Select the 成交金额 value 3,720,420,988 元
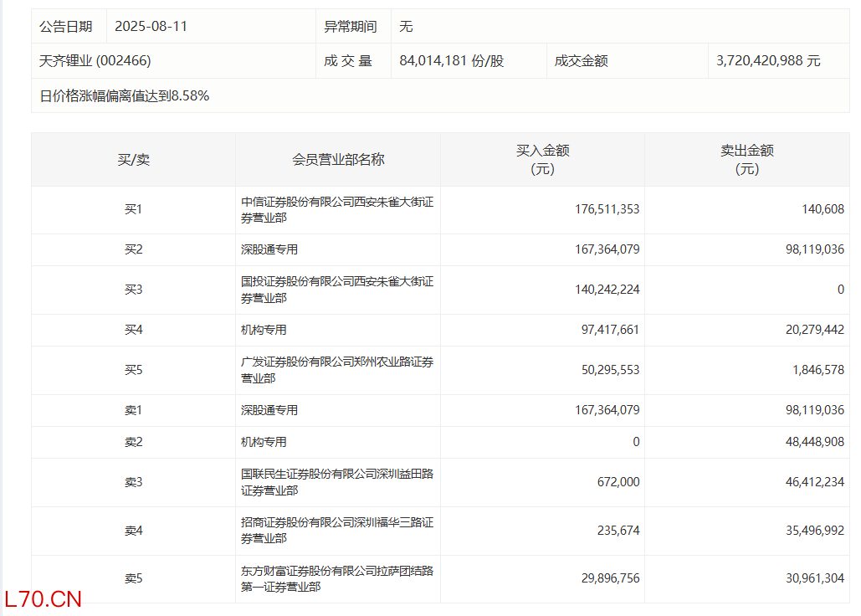The image size is (861, 616). point(768,61)
